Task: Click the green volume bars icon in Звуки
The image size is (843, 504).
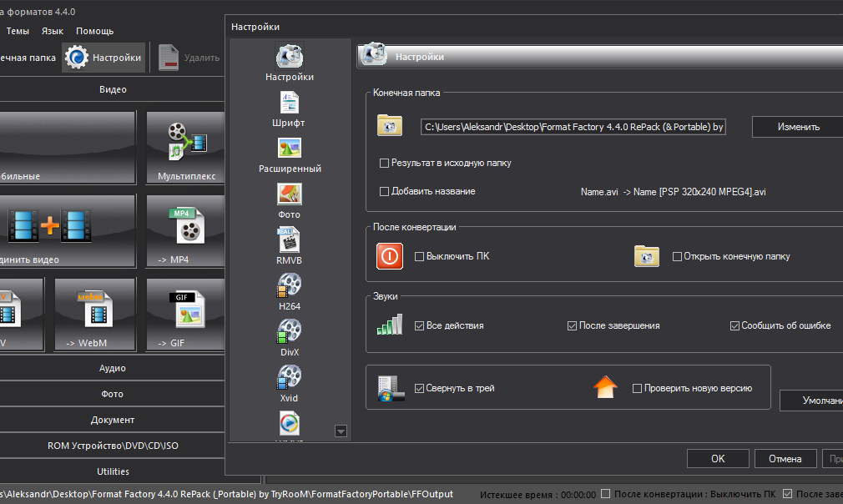Action: 390,325
